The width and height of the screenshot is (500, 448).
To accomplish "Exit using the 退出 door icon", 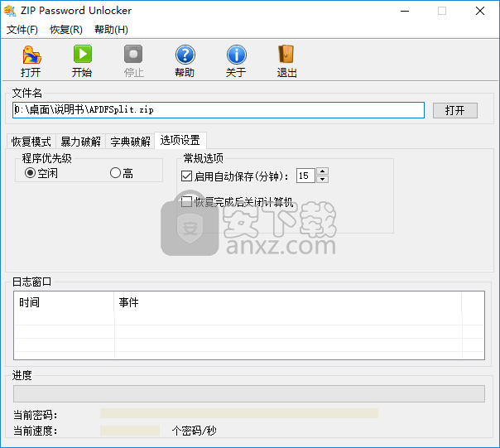I will pyautogui.click(x=286, y=54).
